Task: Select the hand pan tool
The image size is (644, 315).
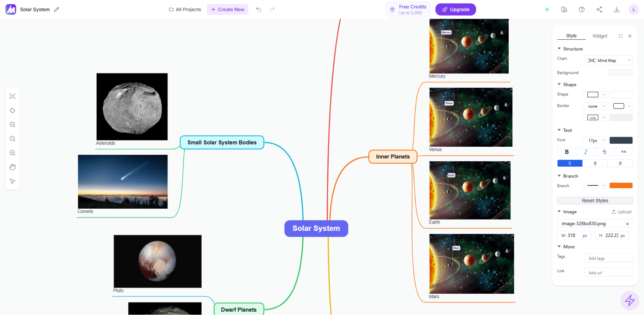Action: (x=13, y=167)
